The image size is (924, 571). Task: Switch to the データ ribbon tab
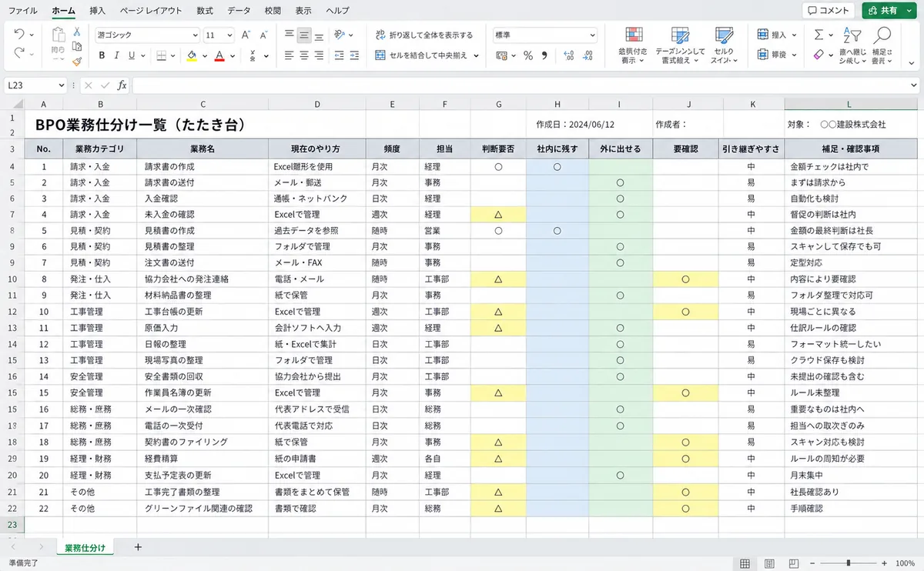pos(239,11)
